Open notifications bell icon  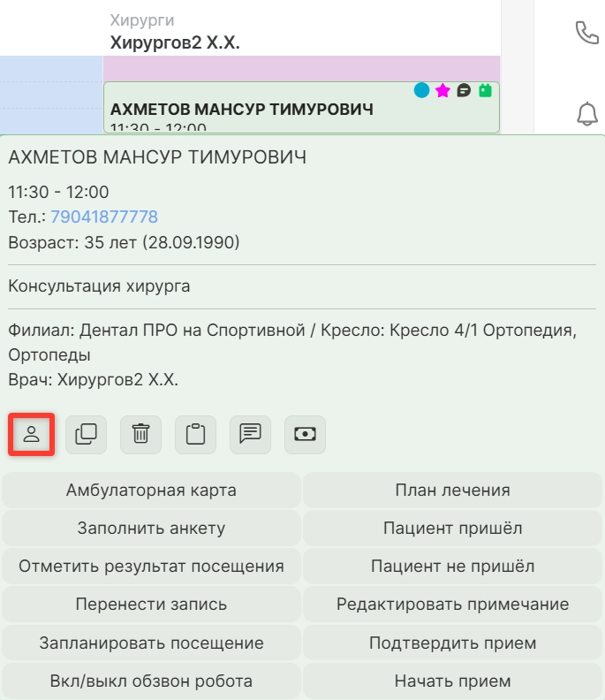tap(586, 113)
